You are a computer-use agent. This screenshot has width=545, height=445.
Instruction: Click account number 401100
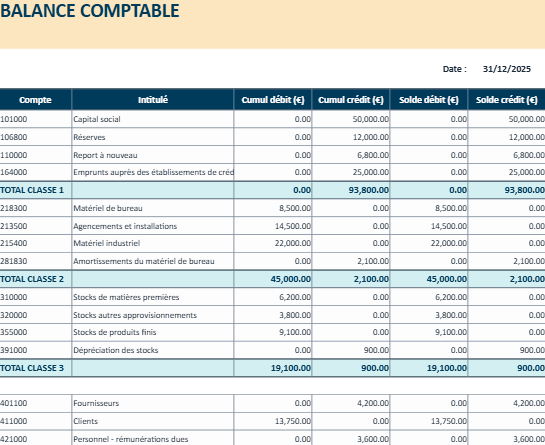pos(14,403)
